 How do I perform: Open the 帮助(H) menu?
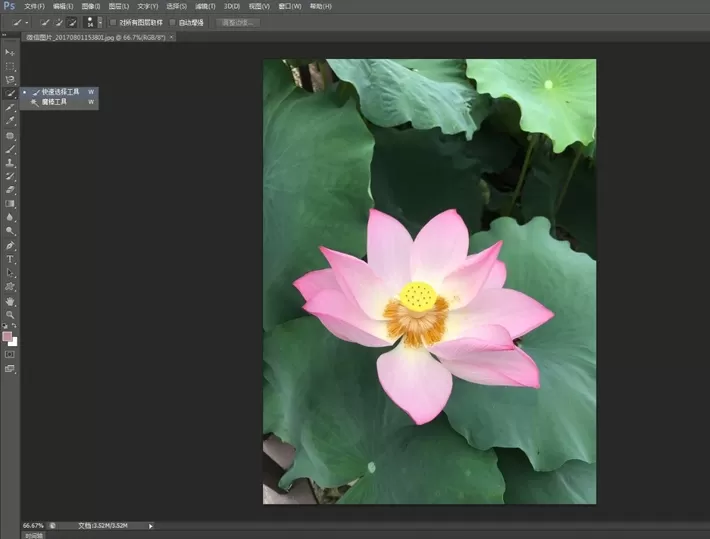coord(321,6)
